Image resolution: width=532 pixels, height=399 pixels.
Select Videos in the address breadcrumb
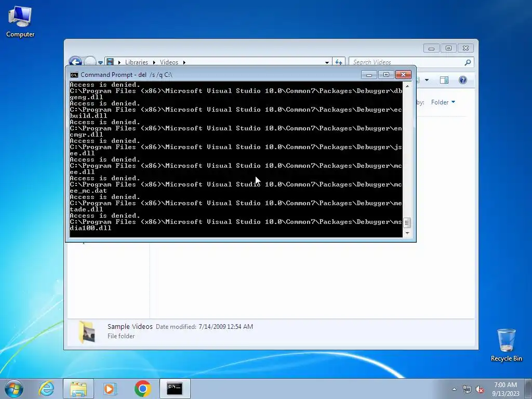169,62
